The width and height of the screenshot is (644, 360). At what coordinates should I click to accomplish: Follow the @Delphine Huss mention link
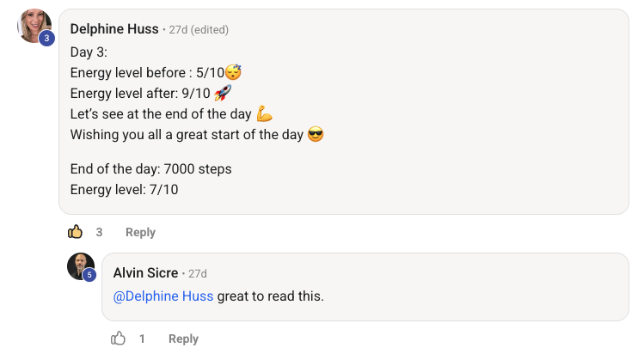163,296
